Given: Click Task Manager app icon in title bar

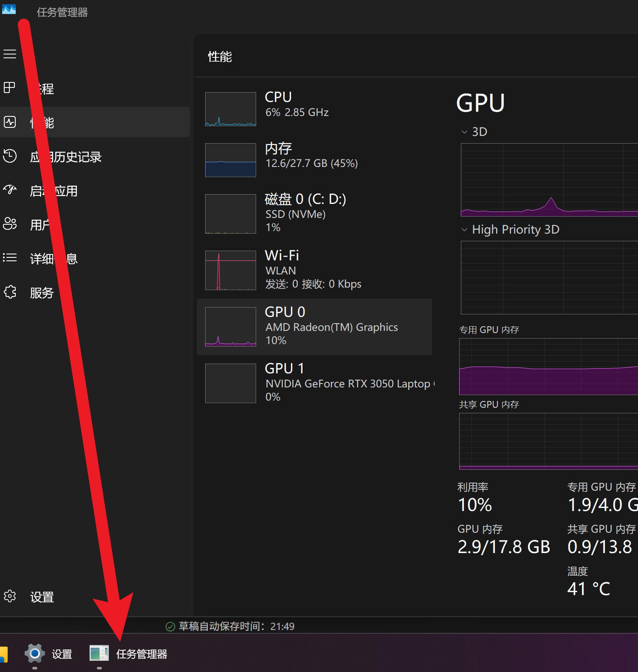Looking at the screenshot, I should coord(9,9).
